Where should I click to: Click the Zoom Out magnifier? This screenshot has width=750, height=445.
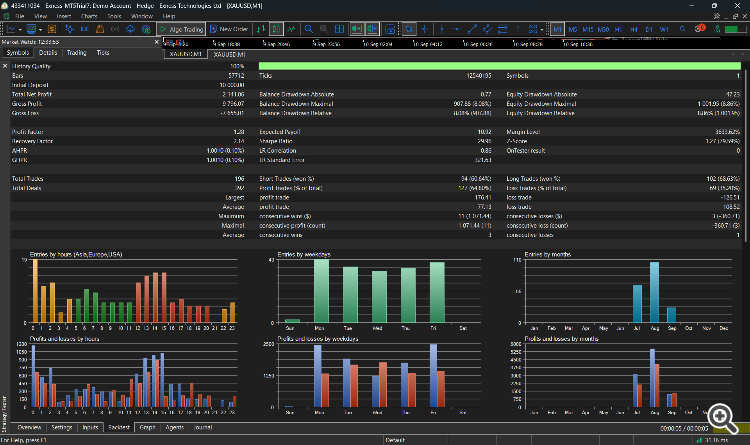point(324,29)
